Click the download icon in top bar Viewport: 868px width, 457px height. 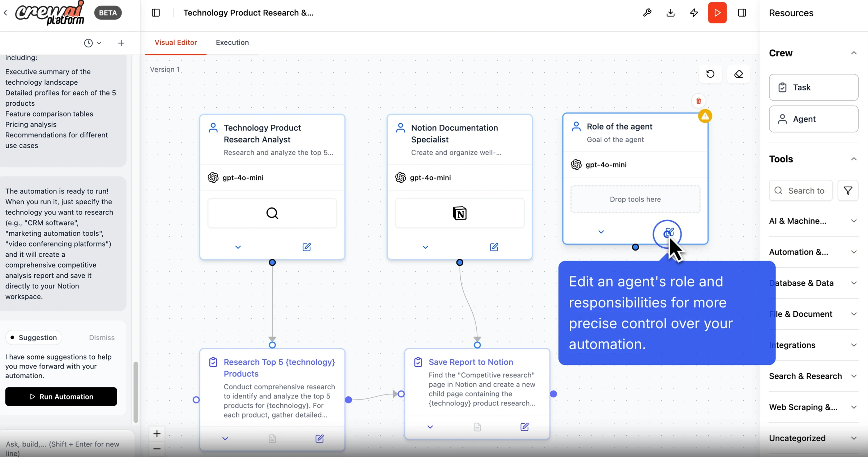671,13
